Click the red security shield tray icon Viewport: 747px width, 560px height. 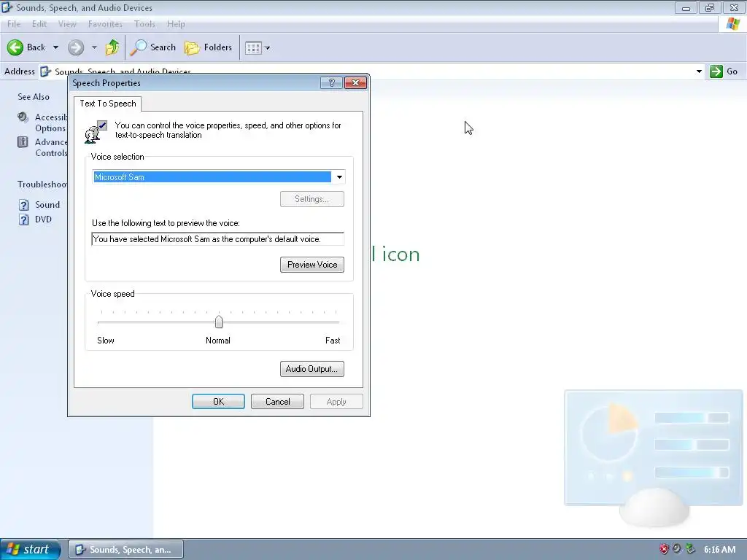click(664, 549)
